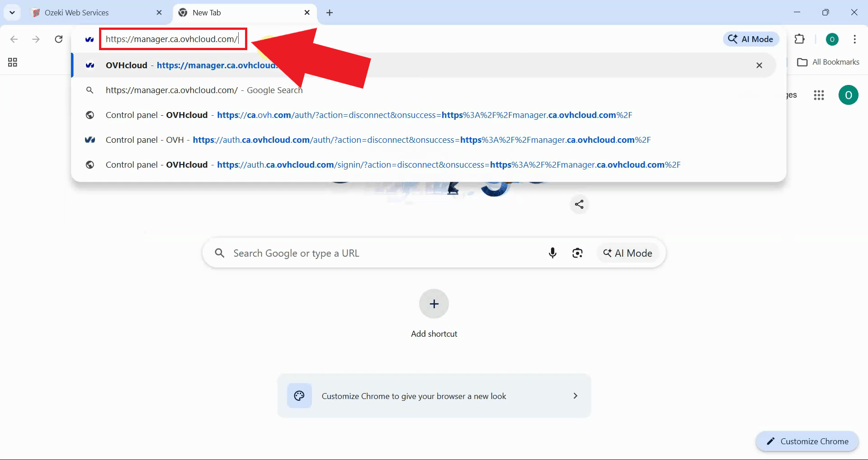
Task: Click the browser back navigation arrow
Action: click(x=14, y=39)
